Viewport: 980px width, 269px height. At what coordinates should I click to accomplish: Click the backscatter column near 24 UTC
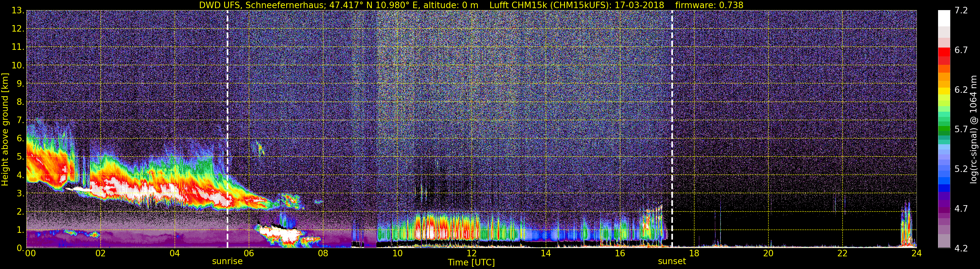[907, 225]
